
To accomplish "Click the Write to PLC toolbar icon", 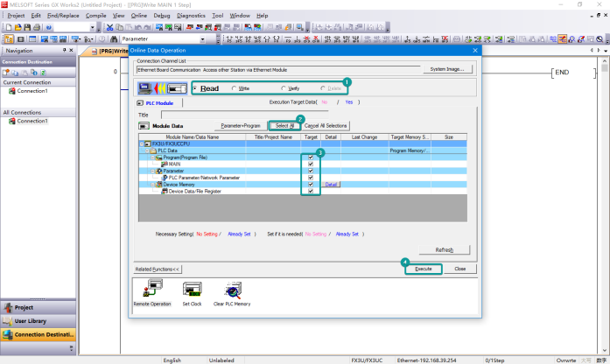I will (189, 28).
